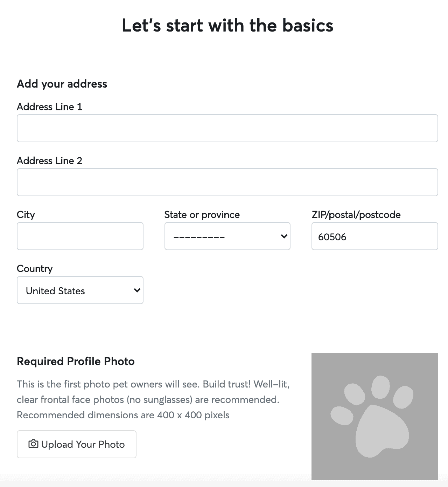Click the Country label above the selector
The height and width of the screenshot is (487, 448).
pyautogui.click(x=35, y=268)
